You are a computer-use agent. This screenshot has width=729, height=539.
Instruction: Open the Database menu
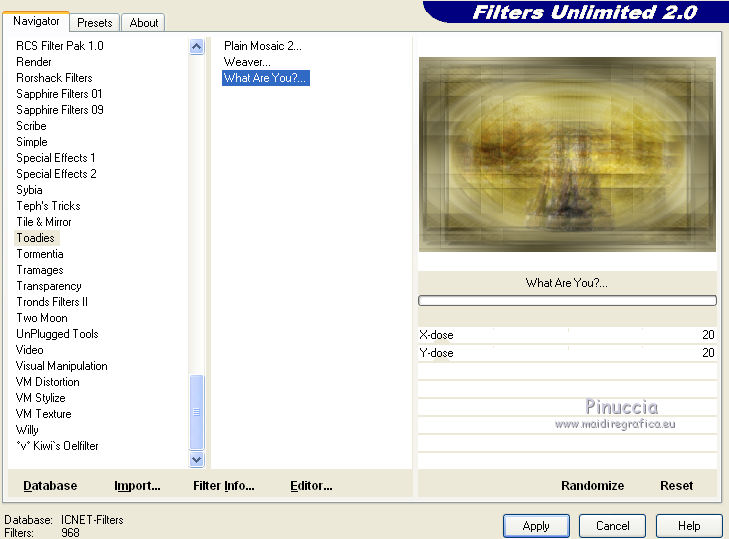[x=50, y=486]
